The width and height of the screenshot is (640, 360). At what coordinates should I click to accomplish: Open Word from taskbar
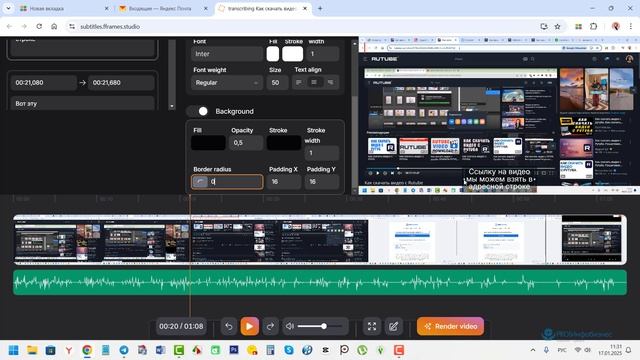point(160,350)
